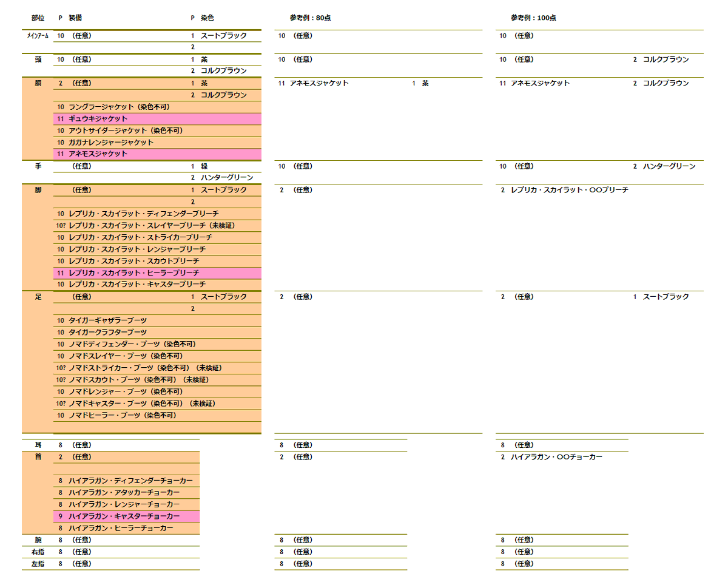Select the 参考例：80点 heading
The image size is (728, 582).
pos(311,18)
